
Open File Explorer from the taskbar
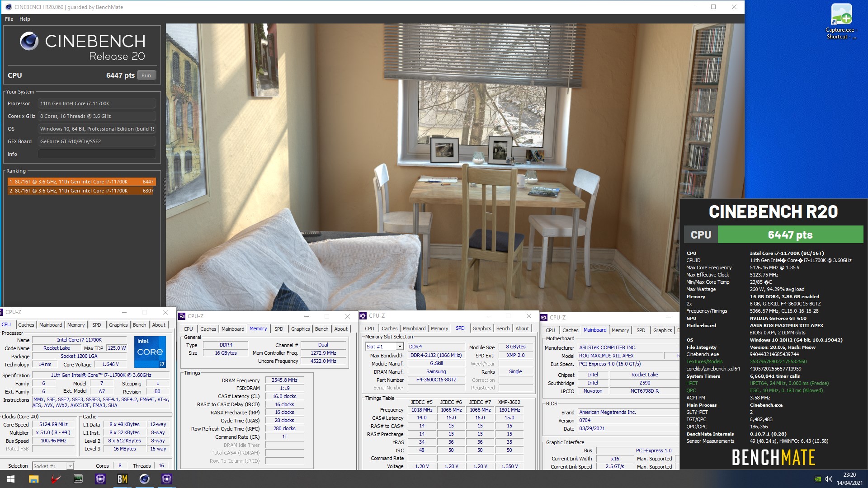(x=33, y=479)
